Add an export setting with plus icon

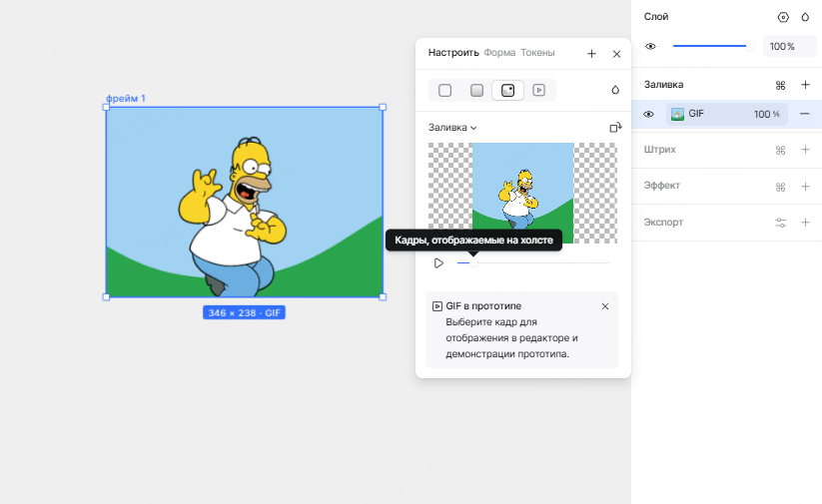click(x=805, y=222)
